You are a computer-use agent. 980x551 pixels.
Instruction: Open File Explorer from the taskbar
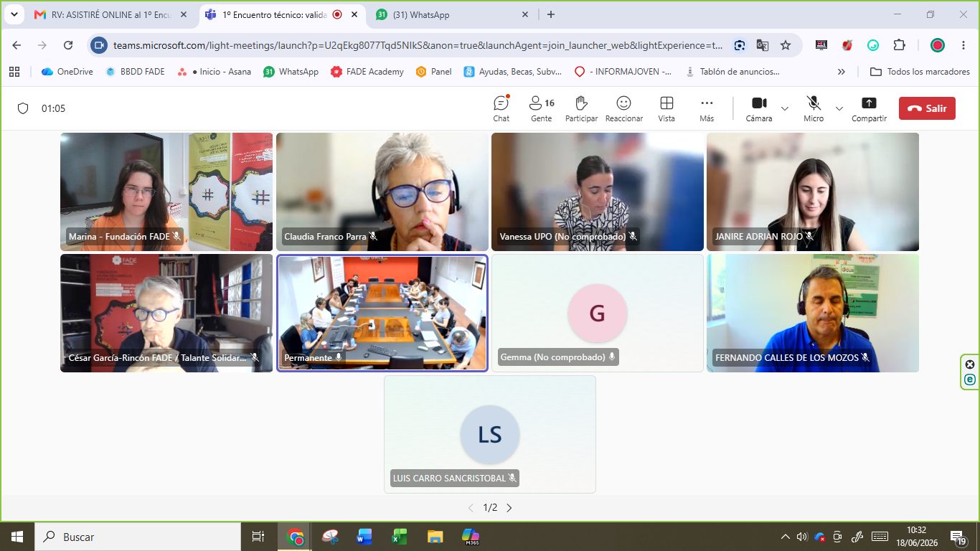point(435,537)
